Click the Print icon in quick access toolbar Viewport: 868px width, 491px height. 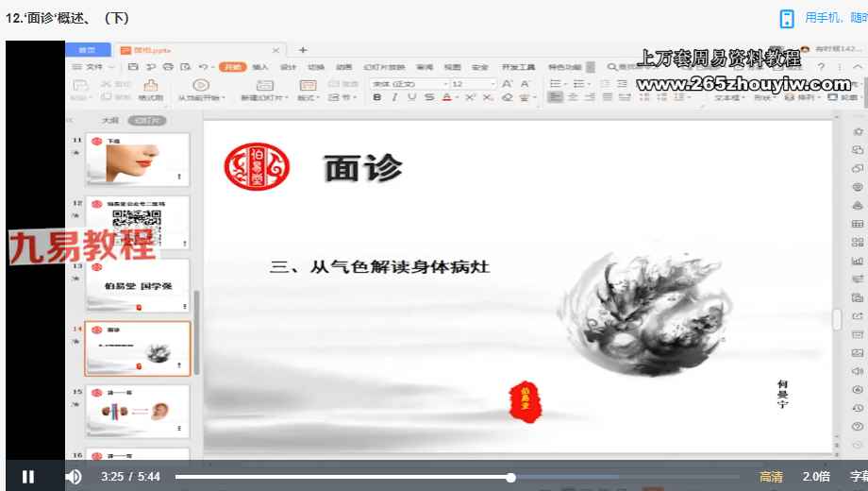168,66
